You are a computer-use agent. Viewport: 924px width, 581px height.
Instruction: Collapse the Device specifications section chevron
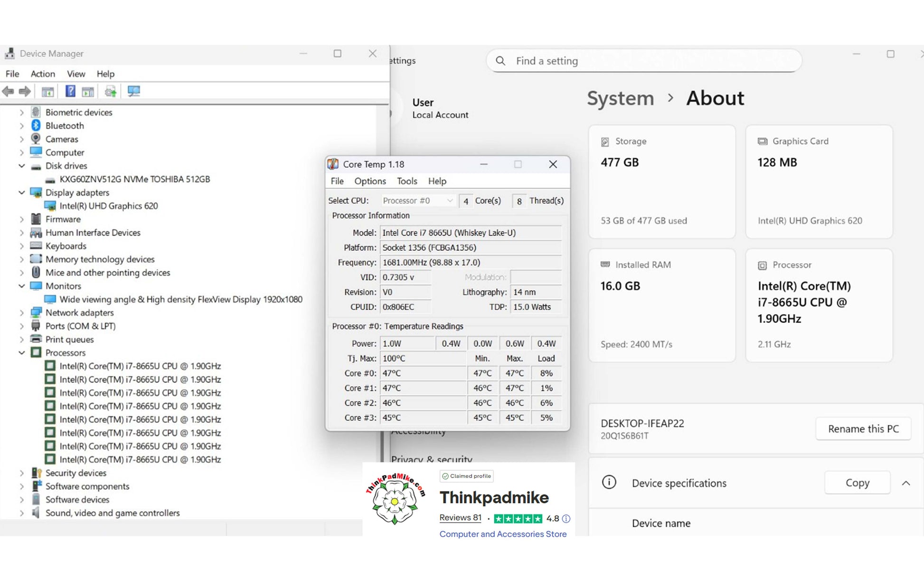[905, 483]
